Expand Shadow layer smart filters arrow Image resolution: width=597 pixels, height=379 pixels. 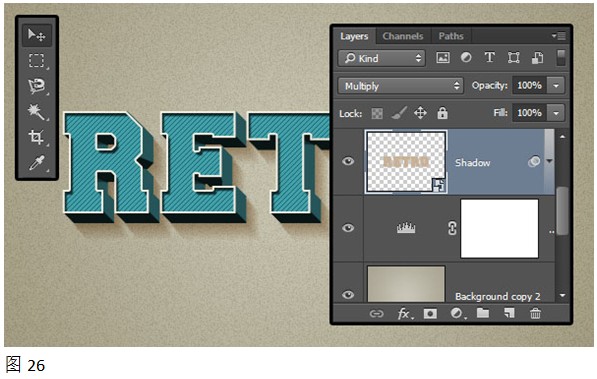[549, 162]
